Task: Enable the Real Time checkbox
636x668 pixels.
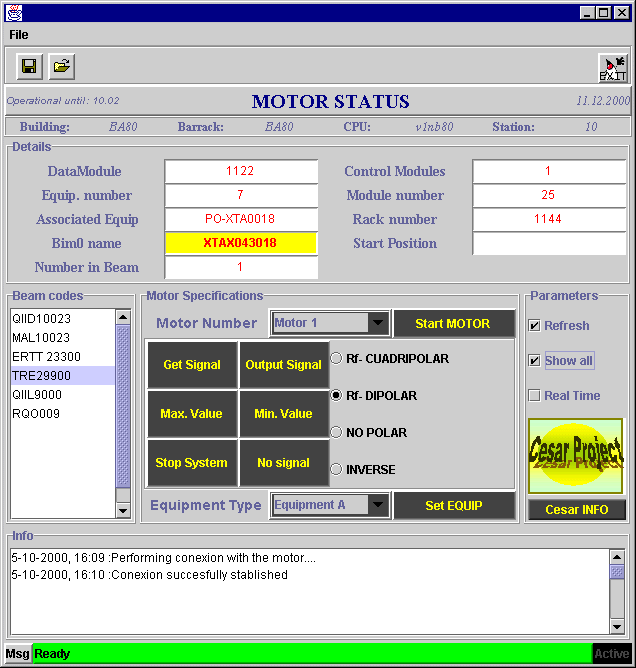Action: tap(534, 396)
